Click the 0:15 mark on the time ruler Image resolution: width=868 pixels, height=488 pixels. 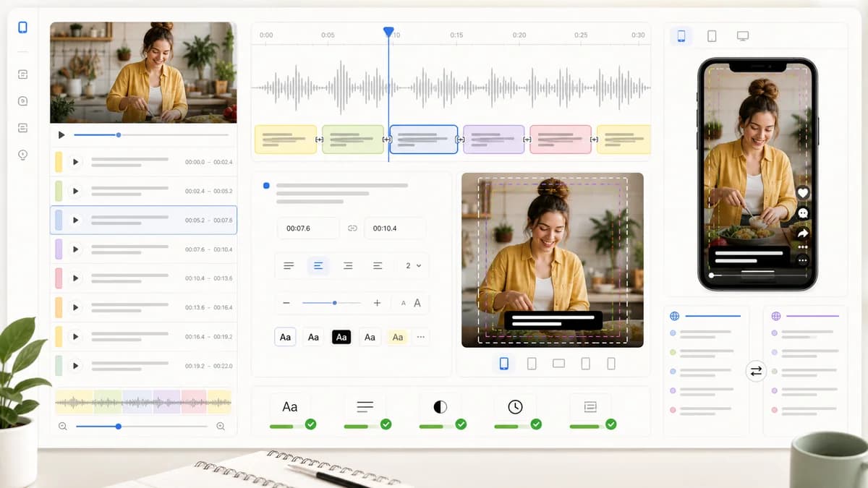pos(456,35)
